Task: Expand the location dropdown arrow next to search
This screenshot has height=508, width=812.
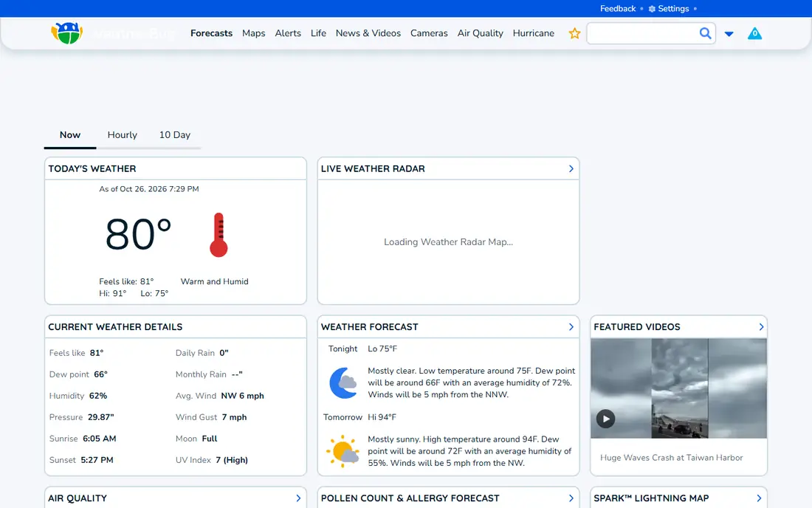Action: (729, 34)
